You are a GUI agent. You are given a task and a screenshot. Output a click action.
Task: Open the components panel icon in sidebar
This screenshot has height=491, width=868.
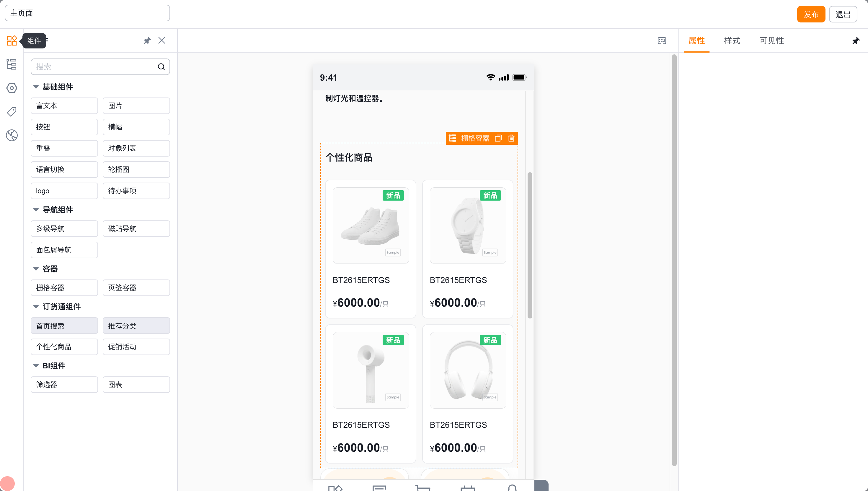pyautogui.click(x=12, y=40)
